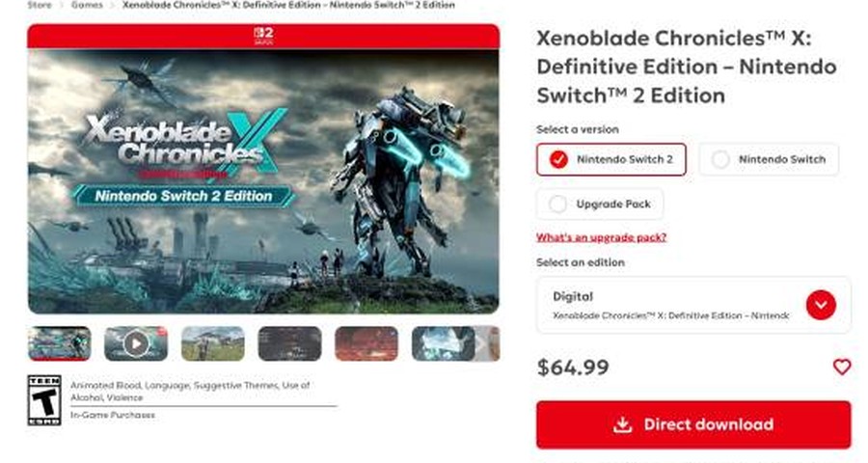Viewport: 868px width, 463px height.
Task: Expand the Digital edition dropdown arrow
Action: (821, 305)
